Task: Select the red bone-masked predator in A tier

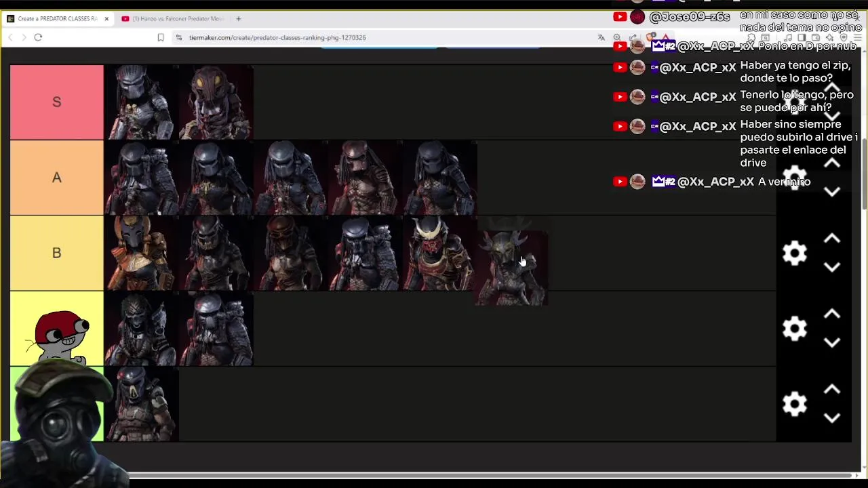Action: tap(365, 178)
